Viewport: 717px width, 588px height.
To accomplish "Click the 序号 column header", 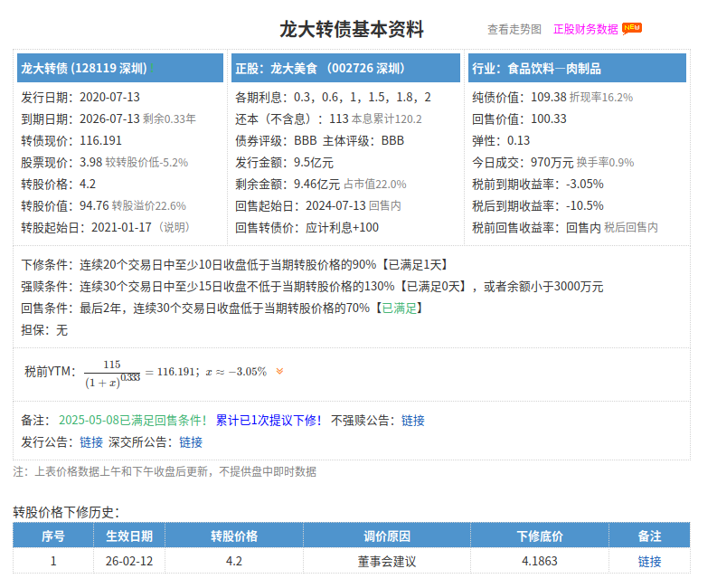I will [x=53, y=536].
